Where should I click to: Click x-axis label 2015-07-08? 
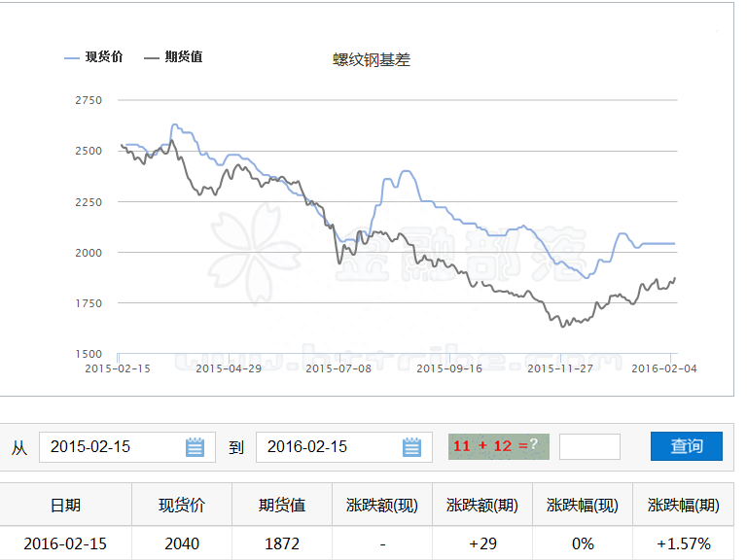pos(338,368)
